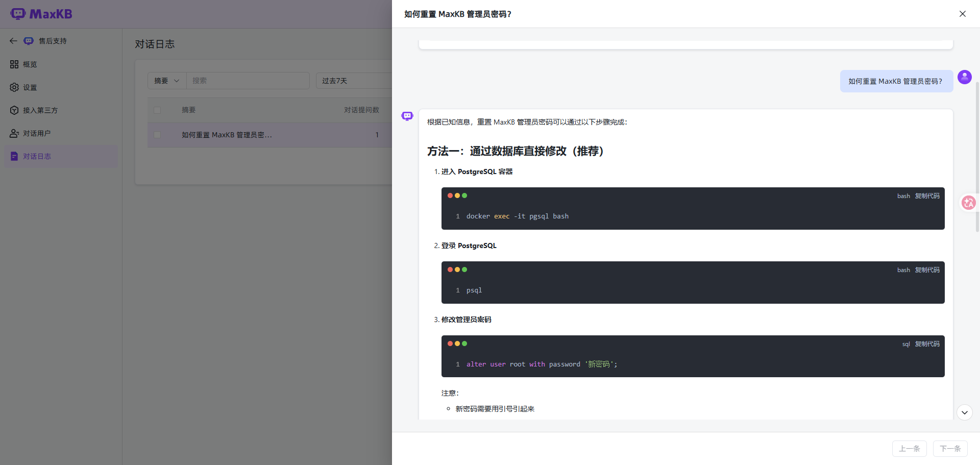Click the MaxKB logo icon
This screenshot has width=980, height=465.
point(18,14)
